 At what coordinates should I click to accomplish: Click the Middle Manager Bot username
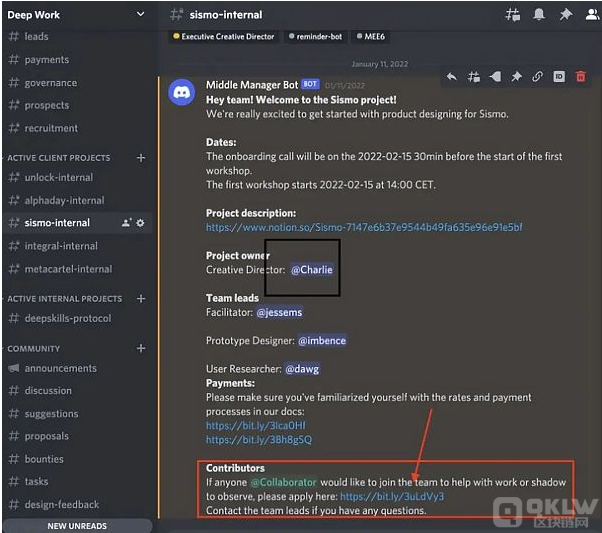click(252, 85)
